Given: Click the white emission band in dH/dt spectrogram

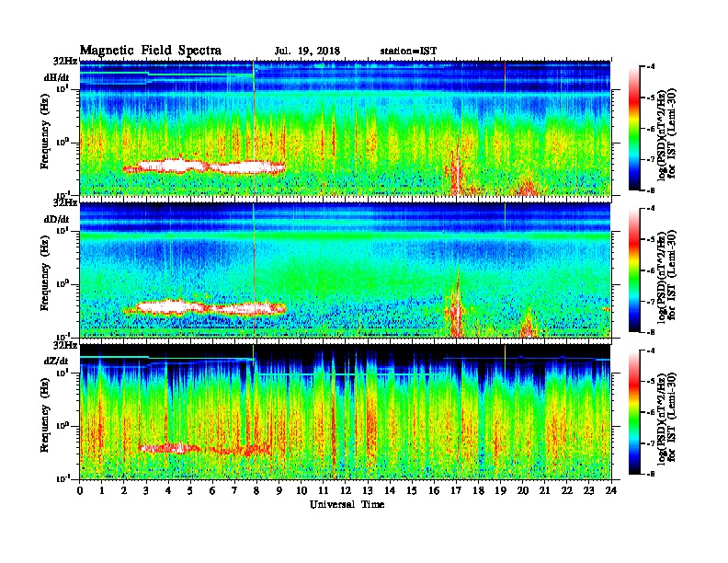Looking at the screenshot, I should click(204, 167).
